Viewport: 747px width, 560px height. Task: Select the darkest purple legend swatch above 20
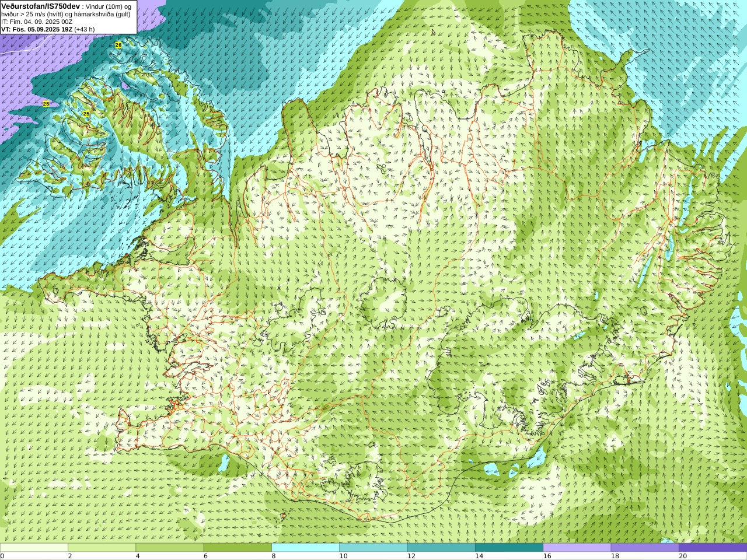point(713,548)
